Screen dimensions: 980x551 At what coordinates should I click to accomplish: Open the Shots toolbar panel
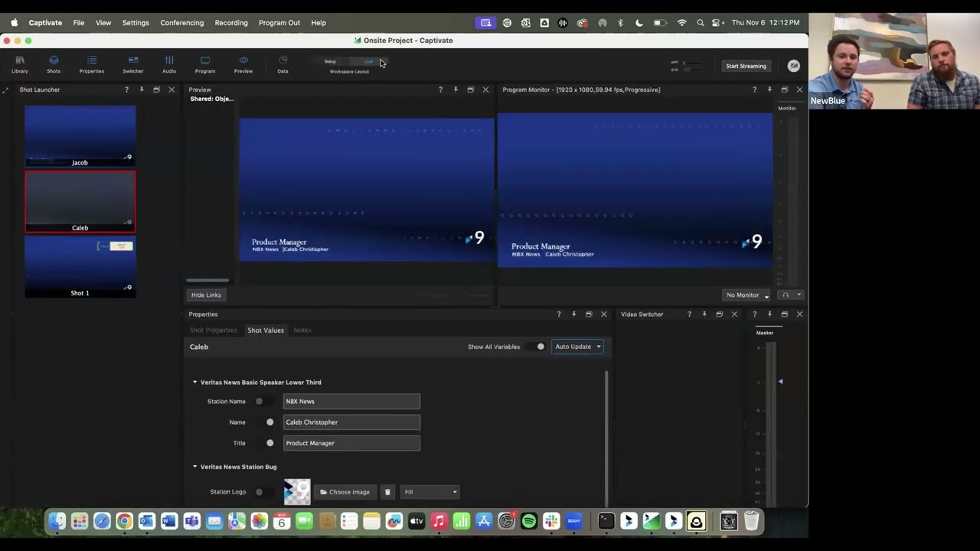click(x=54, y=64)
